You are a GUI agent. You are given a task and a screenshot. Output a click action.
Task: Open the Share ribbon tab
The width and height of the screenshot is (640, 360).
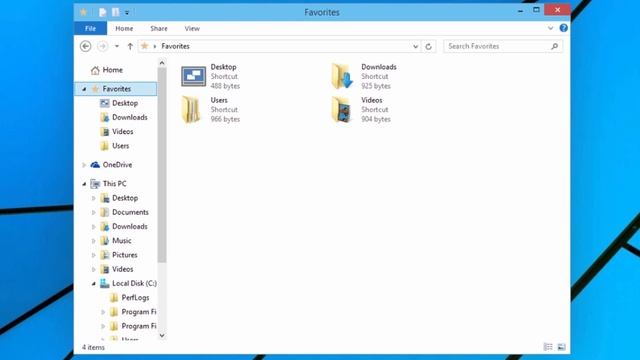[159, 29]
